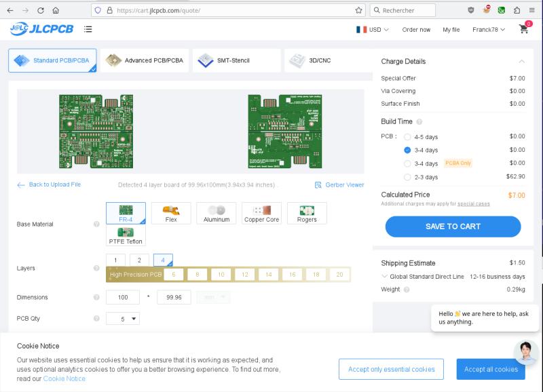Image resolution: width=543 pixels, height=392 pixels.
Task: Switch to 3D/CNC tab
Action: click(x=329, y=60)
